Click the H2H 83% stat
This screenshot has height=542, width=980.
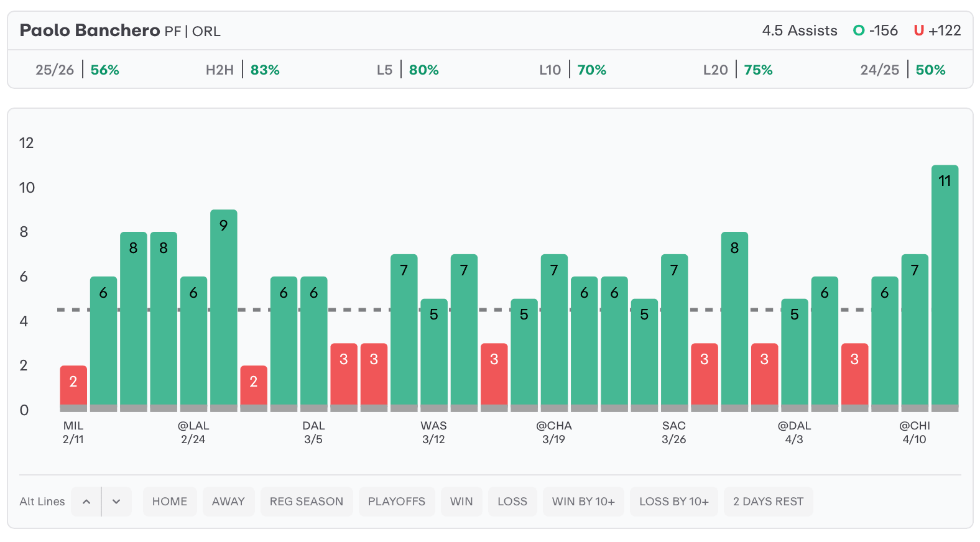[x=243, y=70]
